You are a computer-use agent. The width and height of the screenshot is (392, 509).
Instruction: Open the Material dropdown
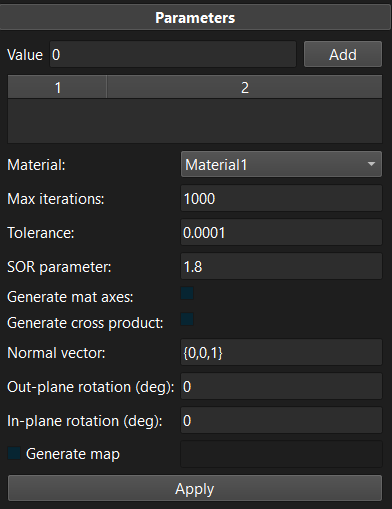tap(281, 164)
